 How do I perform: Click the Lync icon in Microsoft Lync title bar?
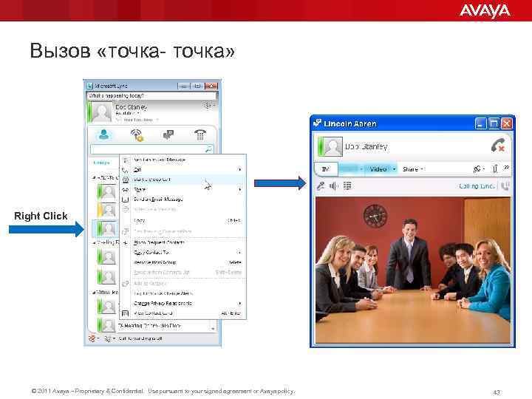90,86
